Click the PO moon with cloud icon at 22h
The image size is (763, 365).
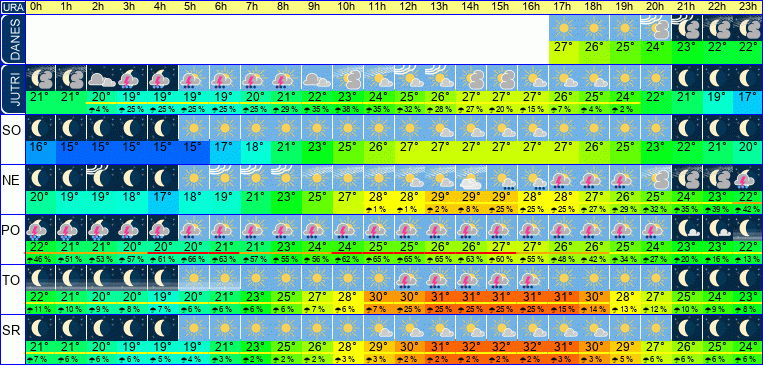(x=718, y=227)
